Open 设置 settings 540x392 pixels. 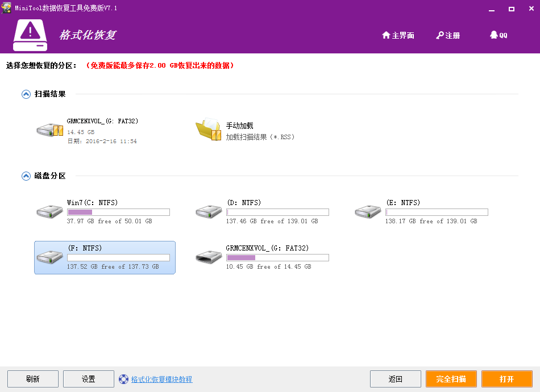pyautogui.click(x=89, y=379)
